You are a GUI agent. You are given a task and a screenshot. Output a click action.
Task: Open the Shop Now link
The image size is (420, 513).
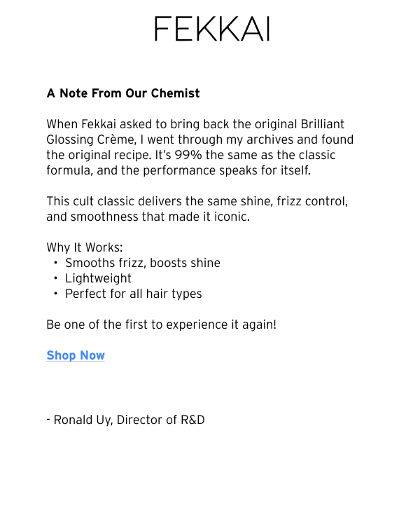(76, 355)
